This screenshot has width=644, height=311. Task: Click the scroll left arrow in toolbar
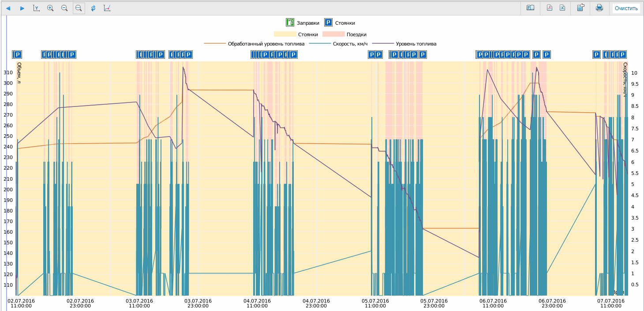point(8,8)
